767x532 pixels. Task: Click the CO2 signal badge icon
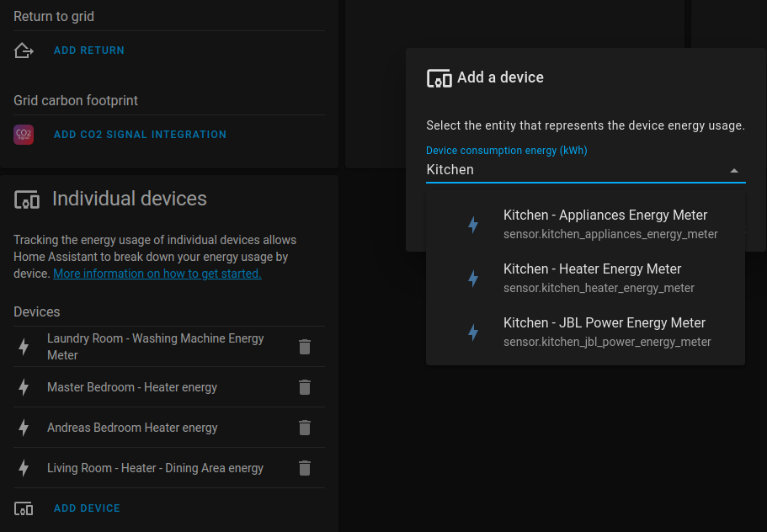[24, 135]
